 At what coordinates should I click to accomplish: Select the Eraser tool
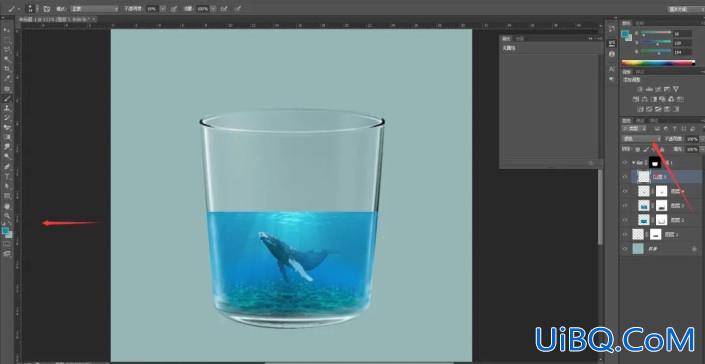pyautogui.click(x=7, y=127)
